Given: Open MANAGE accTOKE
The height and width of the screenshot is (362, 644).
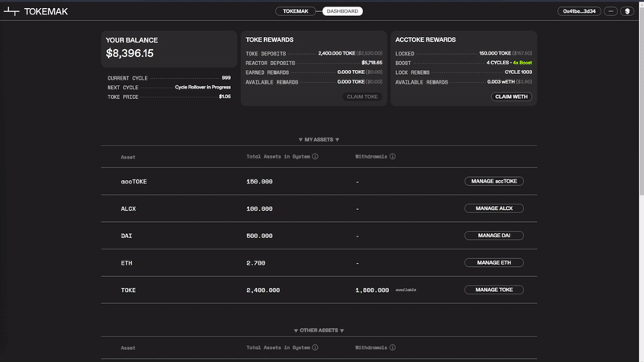Looking at the screenshot, I should pos(494,181).
